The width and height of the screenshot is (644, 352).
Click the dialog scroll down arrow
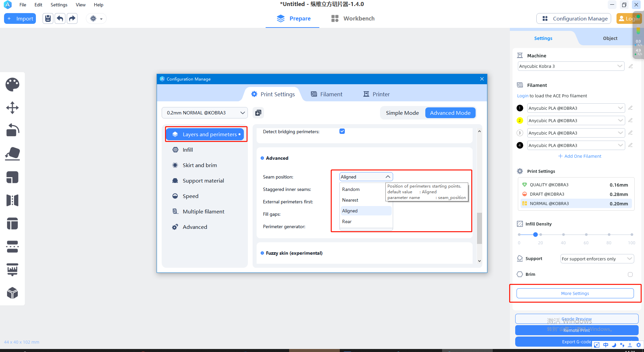[x=479, y=261]
